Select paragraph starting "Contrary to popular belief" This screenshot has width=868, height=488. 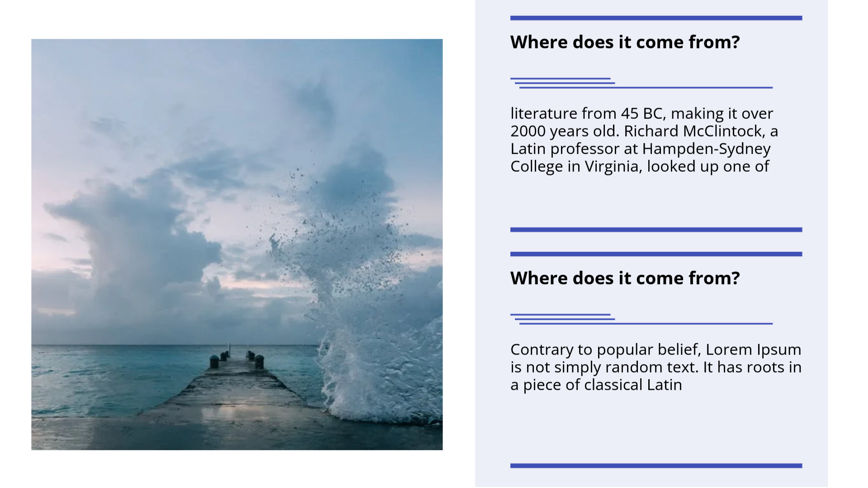(656, 367)
